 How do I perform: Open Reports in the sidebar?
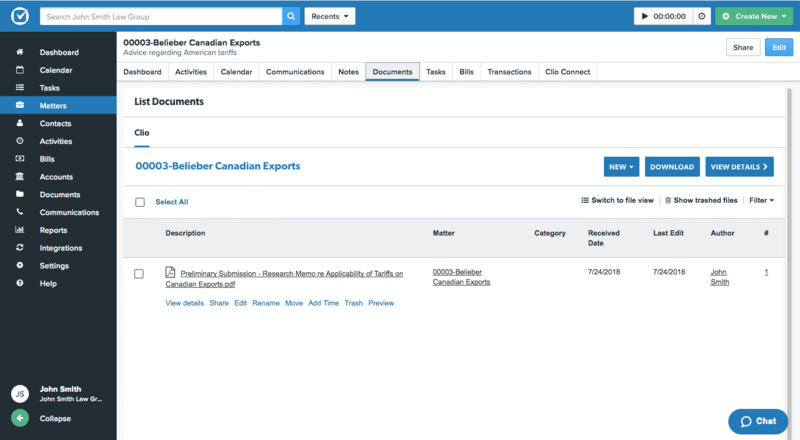(53, 230)
